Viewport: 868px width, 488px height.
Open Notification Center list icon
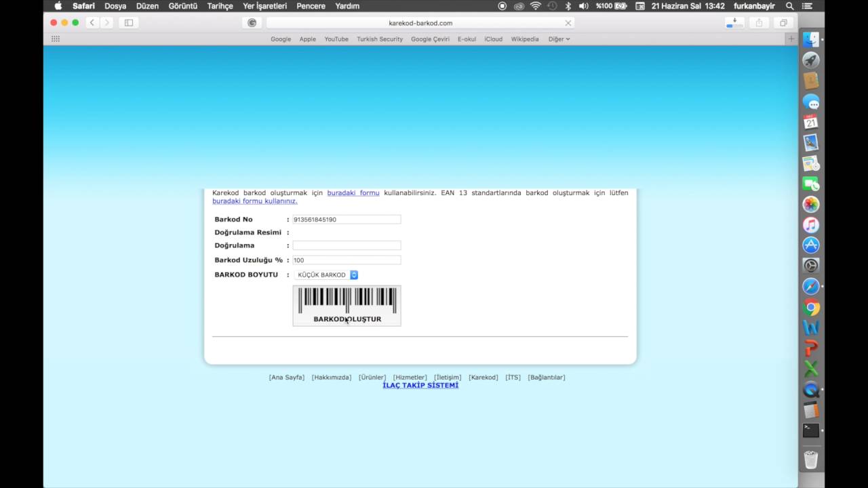807,6
